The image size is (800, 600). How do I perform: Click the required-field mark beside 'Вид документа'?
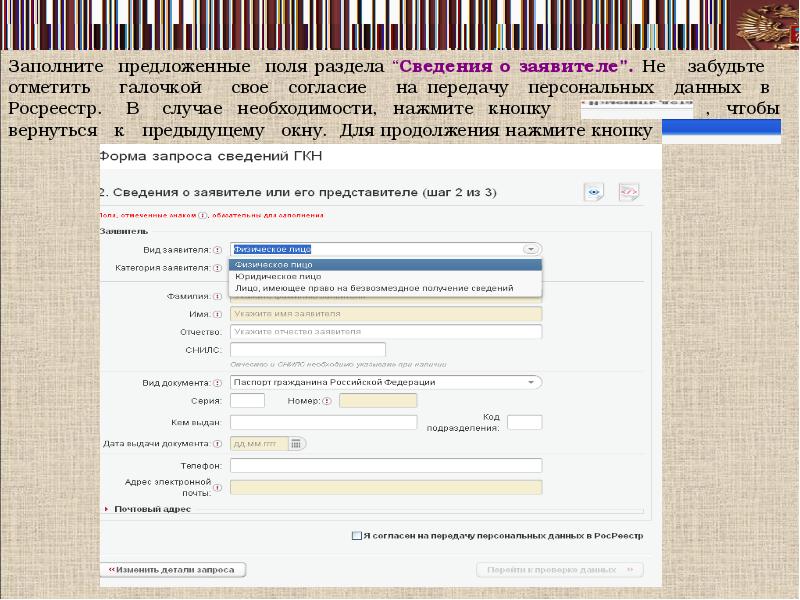[x=217, y=382]
